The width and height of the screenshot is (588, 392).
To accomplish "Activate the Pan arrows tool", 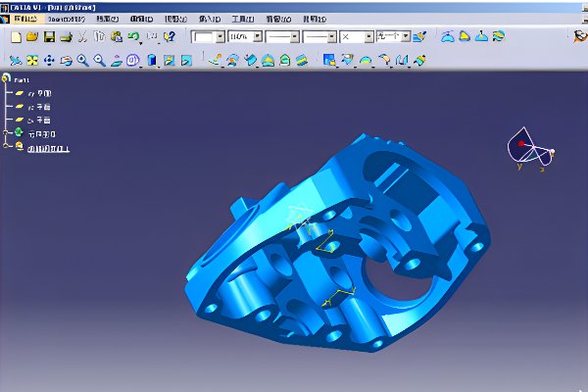I will point(49,61).
